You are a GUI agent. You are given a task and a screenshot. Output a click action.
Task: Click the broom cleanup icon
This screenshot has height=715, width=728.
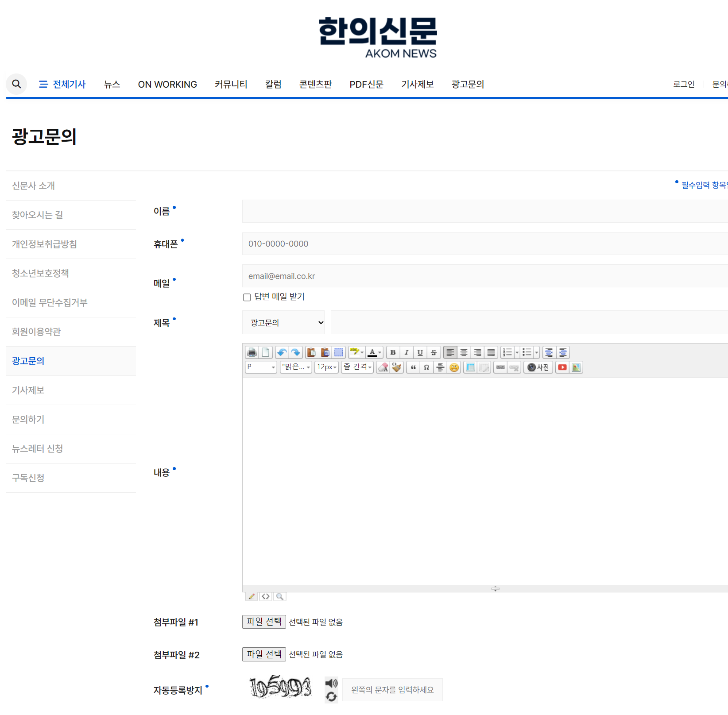click(x=397, y=367)
